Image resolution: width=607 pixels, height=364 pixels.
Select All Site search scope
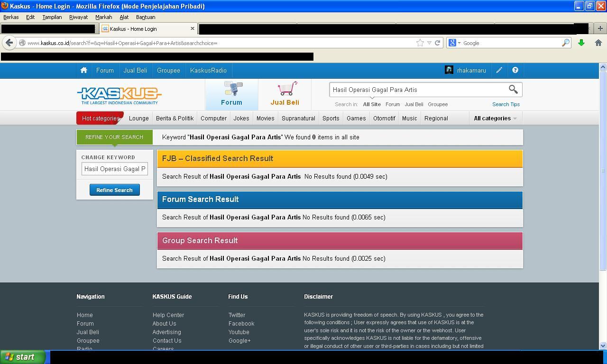[x=372, y=104]
